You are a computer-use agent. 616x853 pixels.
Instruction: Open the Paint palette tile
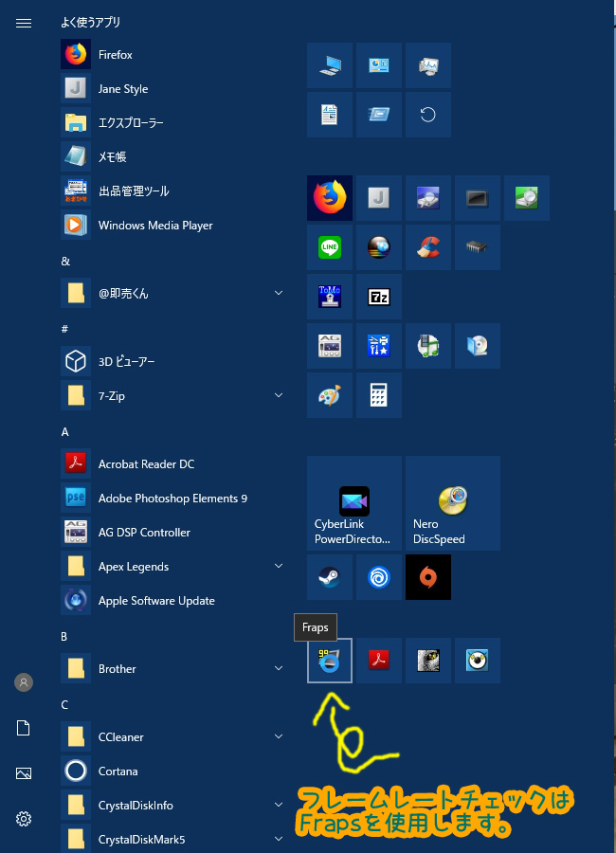[329, 395]
